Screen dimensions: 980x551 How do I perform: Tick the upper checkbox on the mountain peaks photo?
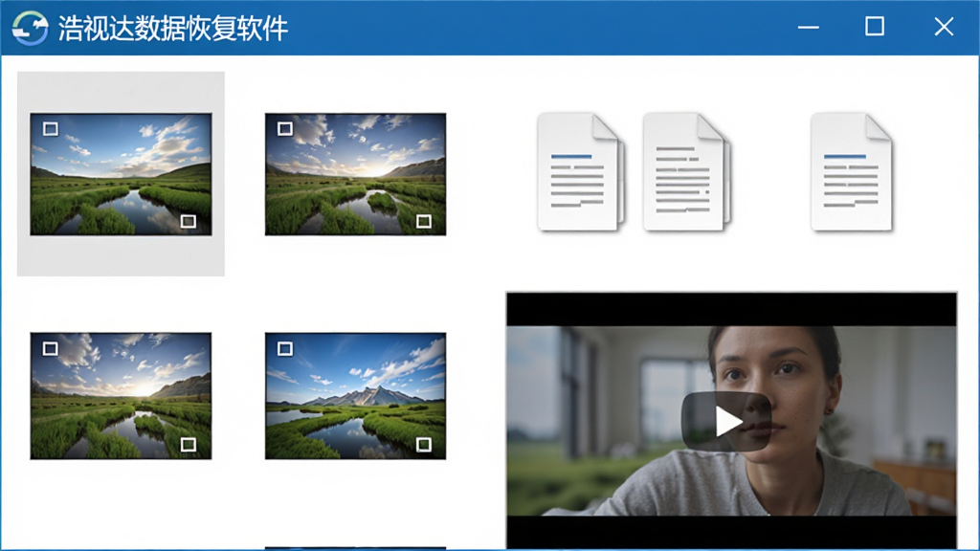point(285,348)
